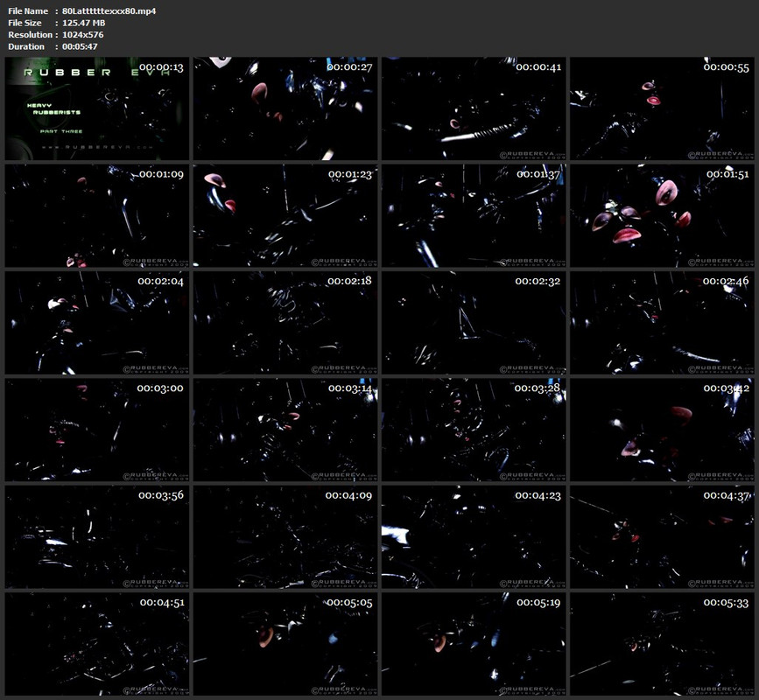Click the resolution value 1024x576

pyautogui.click(x=83, y=35)
